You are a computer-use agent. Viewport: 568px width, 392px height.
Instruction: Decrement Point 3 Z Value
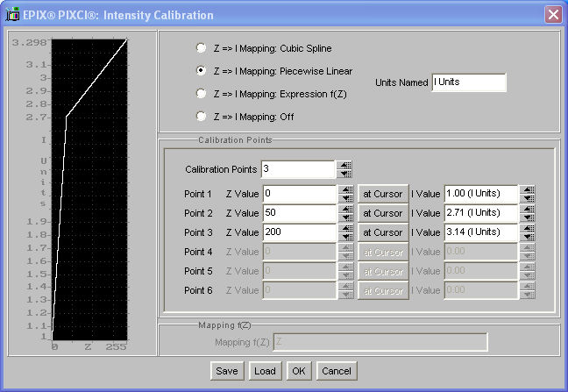pyautogui.click(x=346, y=237)
